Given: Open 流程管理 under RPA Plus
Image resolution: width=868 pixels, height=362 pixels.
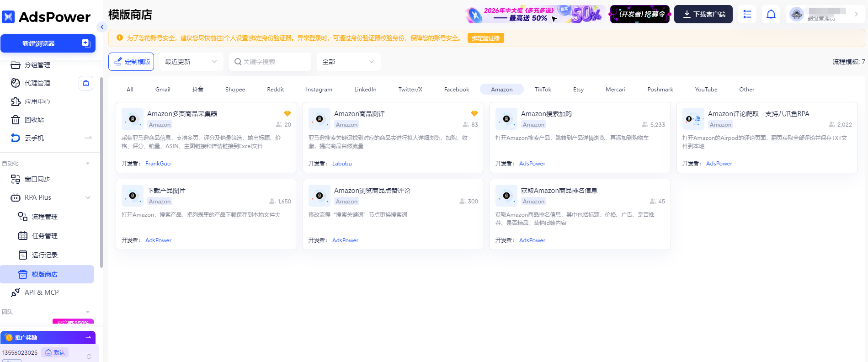Looking at the screenshot, I should pos(45,217).
